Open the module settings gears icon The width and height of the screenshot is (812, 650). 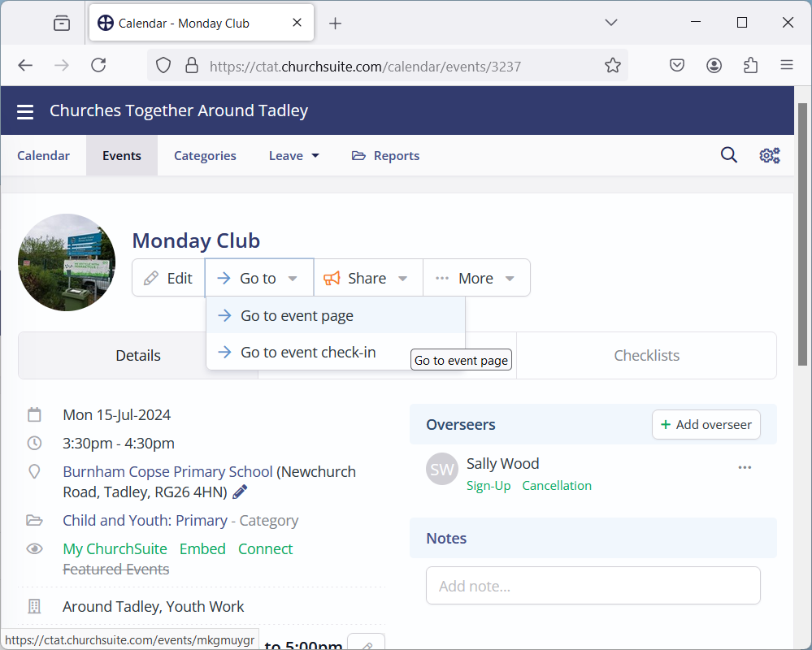pos(770,155)
